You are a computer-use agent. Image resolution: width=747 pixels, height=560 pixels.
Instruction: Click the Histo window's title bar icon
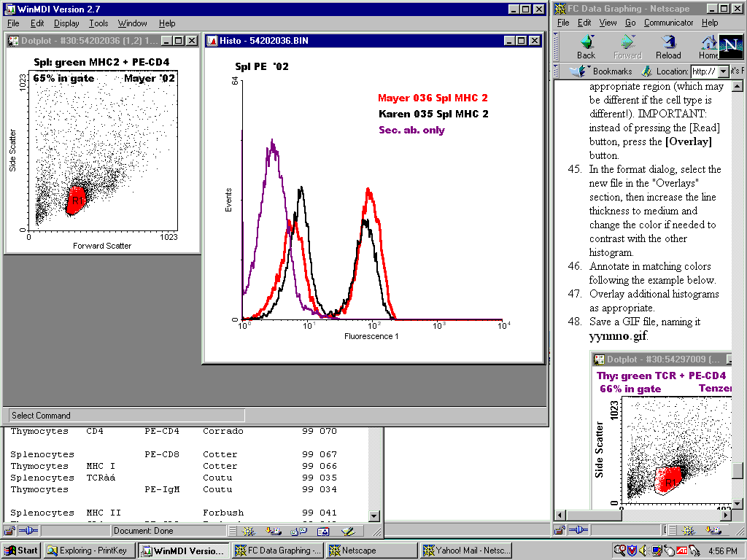(212, 41)
